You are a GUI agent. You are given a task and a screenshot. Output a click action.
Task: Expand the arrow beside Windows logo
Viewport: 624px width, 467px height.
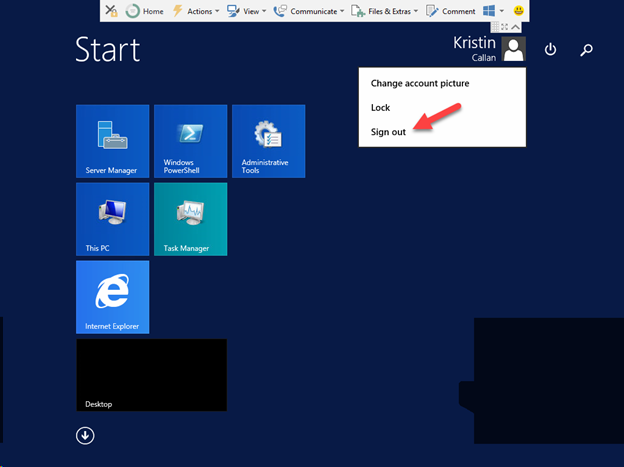point(502,11)
